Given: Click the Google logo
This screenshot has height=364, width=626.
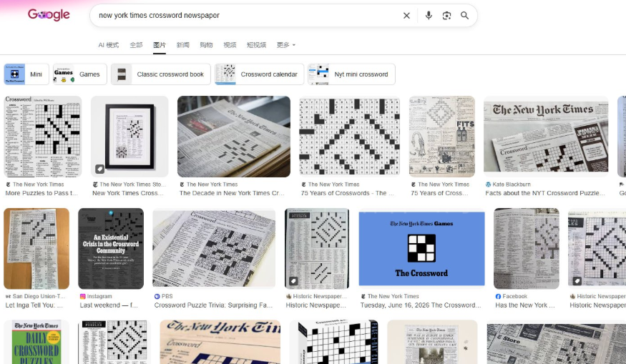Looking at the screenshot, I should (49, 15).
